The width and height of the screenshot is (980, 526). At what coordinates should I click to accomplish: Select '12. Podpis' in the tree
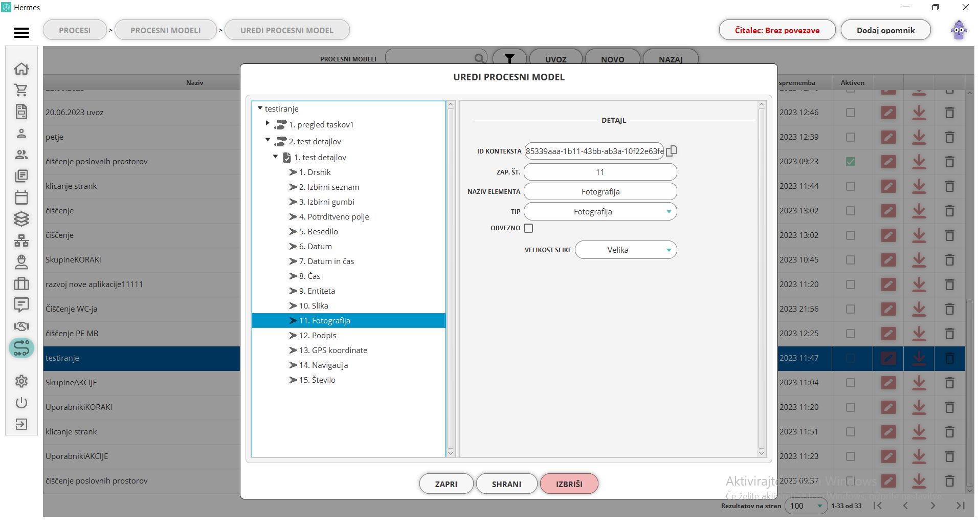pyautogui.click(x=318, y=336)
